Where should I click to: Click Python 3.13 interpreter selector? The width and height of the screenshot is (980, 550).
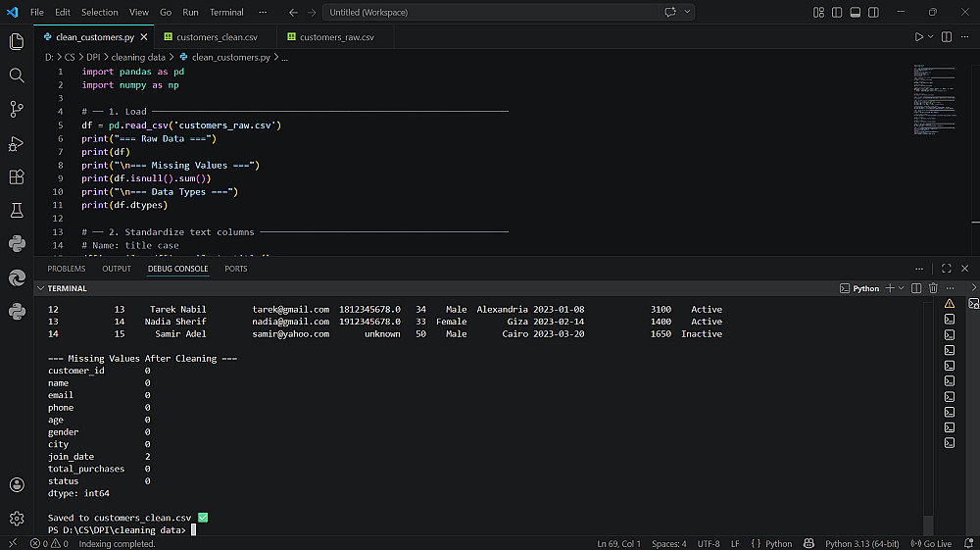(x=862, y=543)
